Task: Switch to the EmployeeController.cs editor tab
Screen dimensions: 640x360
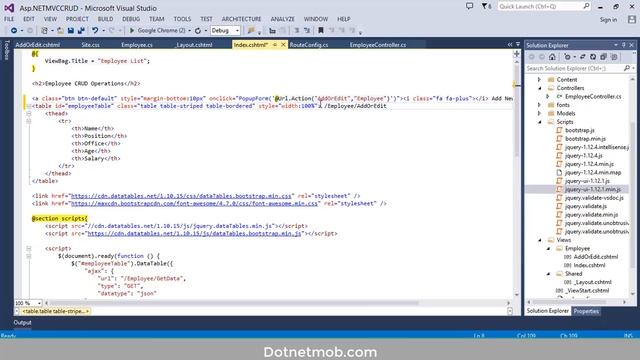Action: click(x=378, y=45)
